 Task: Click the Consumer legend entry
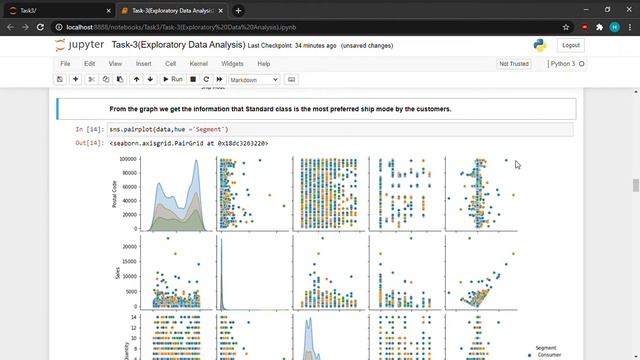(x=545, y=355)
